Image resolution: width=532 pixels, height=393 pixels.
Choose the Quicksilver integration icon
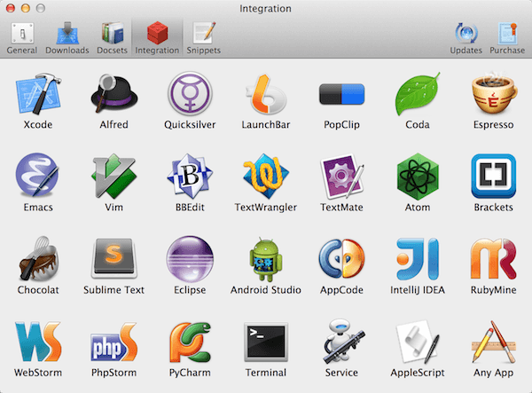pyautogui.click(x=190, y=93)
